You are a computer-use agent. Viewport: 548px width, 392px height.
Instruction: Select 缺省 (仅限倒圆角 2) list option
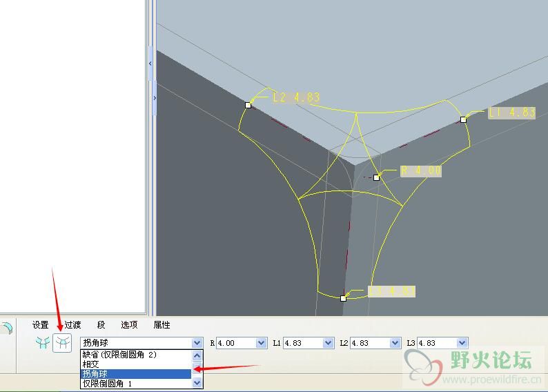pos(136,355)
